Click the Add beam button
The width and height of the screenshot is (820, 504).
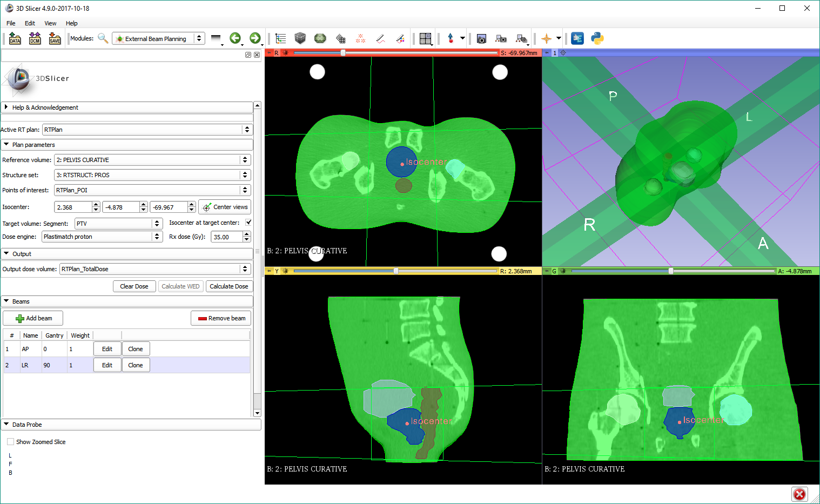tap(33, 318)
